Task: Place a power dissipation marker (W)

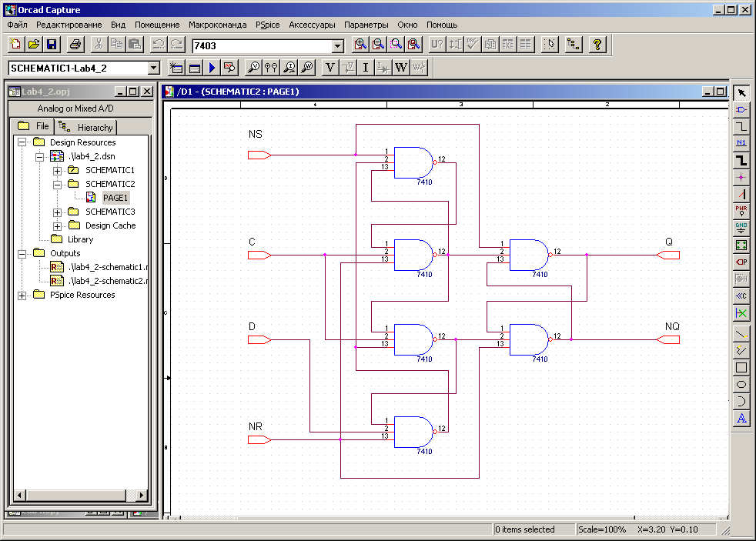Action: point(400,68)
